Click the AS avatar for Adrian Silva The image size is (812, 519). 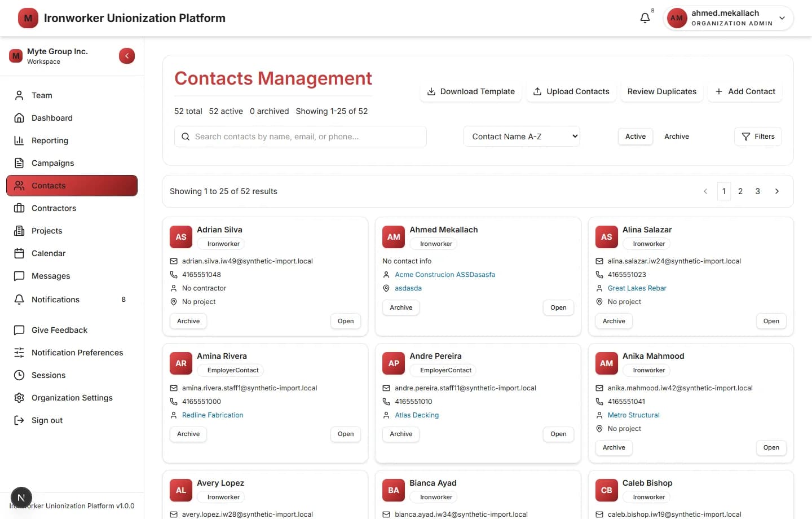point(181,237)
